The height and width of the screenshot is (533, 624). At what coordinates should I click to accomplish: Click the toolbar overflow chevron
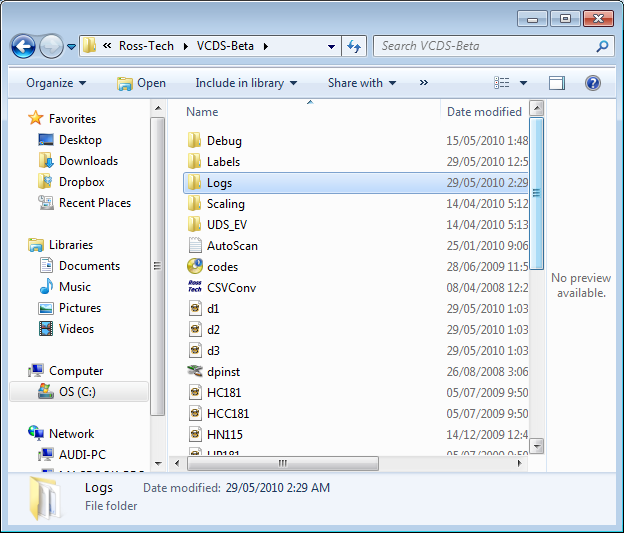[424, 83]
